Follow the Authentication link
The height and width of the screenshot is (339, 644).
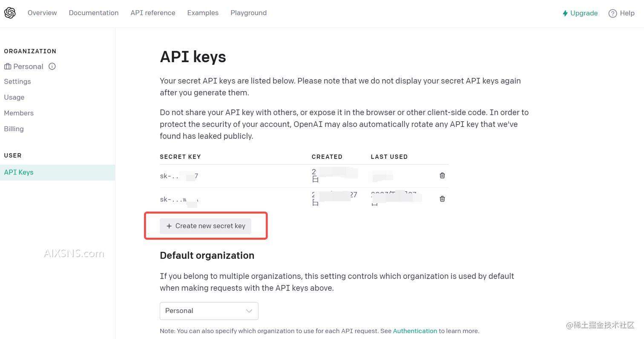415,331
